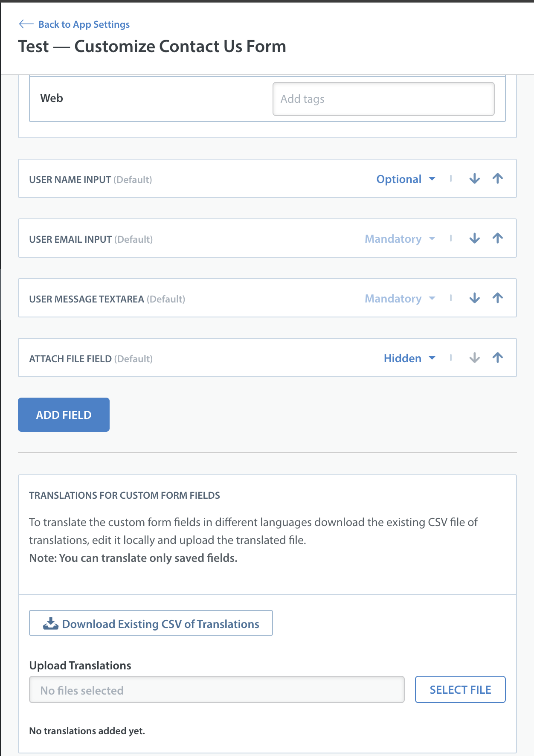The width and height of the screenshot is (534, 756).
Task: Move Attach File Field up
Action: (498, 358)
